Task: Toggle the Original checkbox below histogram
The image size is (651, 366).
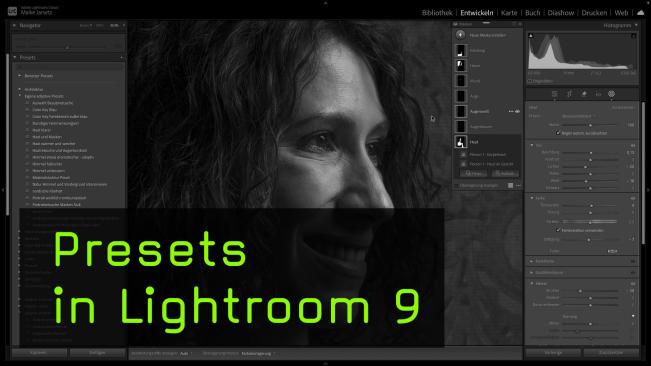Action: [x=530, y=81]
